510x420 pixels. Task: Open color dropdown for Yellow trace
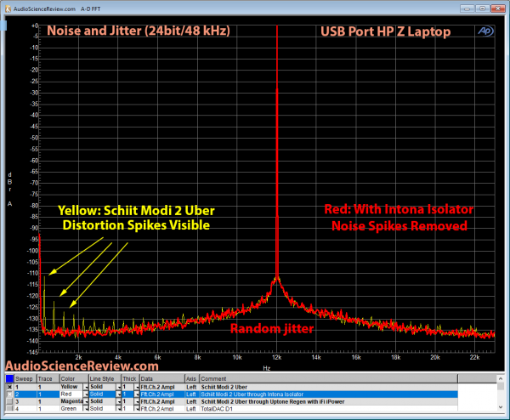(x=86, y=387)
